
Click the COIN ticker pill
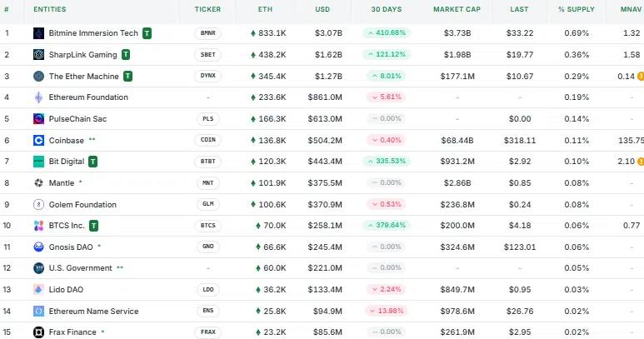207,140
